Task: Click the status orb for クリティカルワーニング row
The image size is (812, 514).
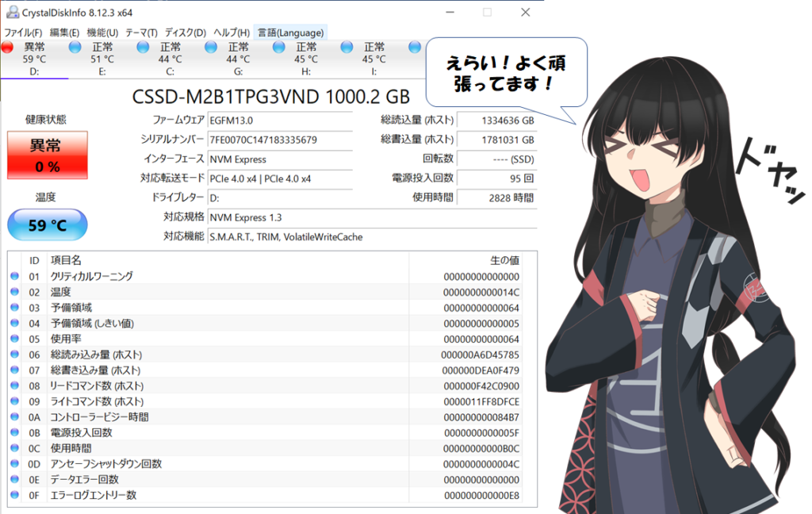Action: (x=14, y=276)
